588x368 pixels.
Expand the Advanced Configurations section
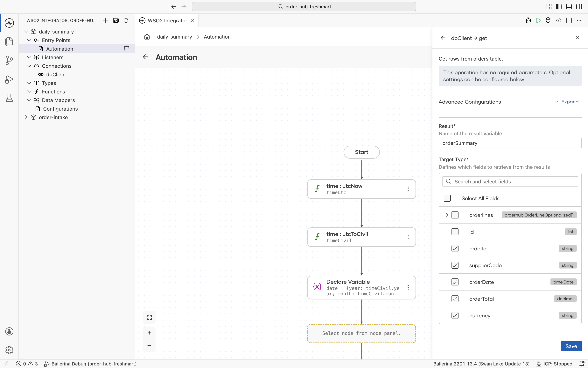(567, 102)
